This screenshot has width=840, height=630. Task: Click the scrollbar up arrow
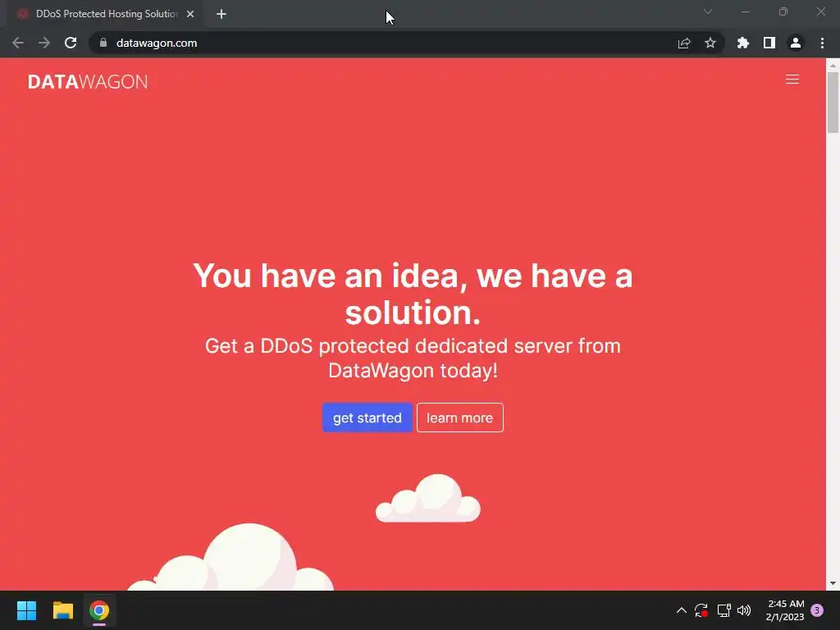(x=833, y=65)
